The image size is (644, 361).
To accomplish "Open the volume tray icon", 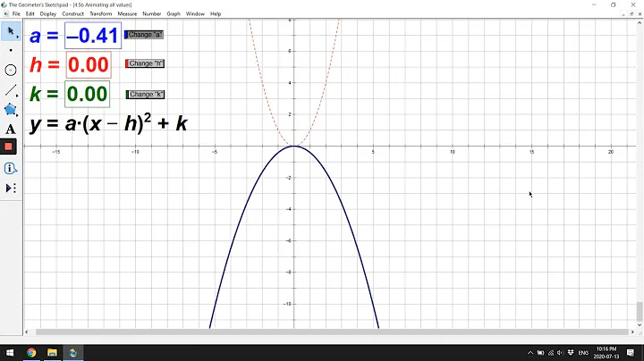I will (x=561, y=353).
